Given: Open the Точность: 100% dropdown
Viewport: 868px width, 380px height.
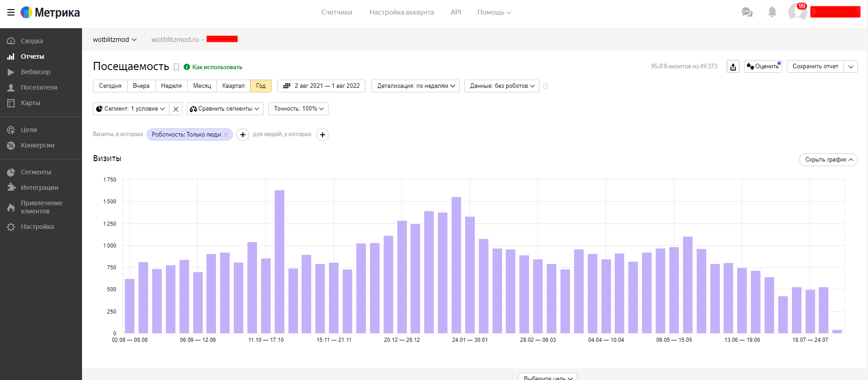Looking at the screenshot, I should [298, 109].
